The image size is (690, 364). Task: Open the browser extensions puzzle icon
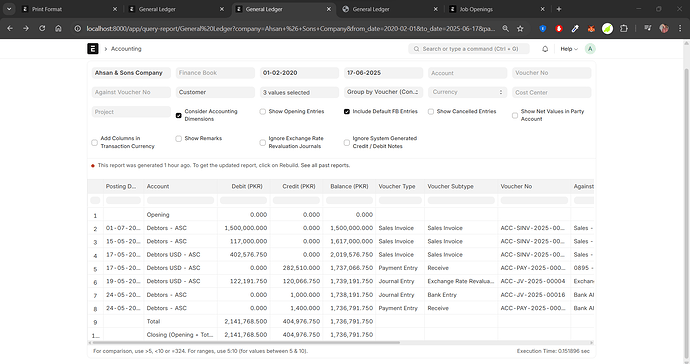(624, 29)
